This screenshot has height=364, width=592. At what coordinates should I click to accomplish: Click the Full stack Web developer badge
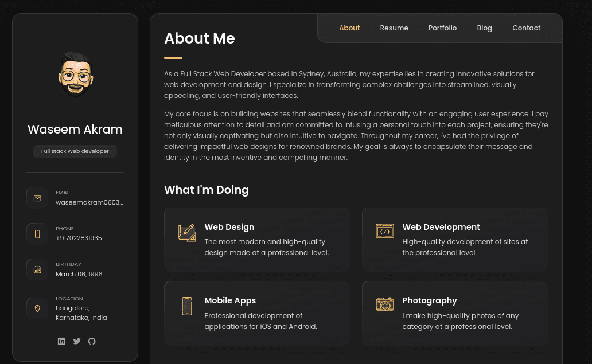[75, 151]
